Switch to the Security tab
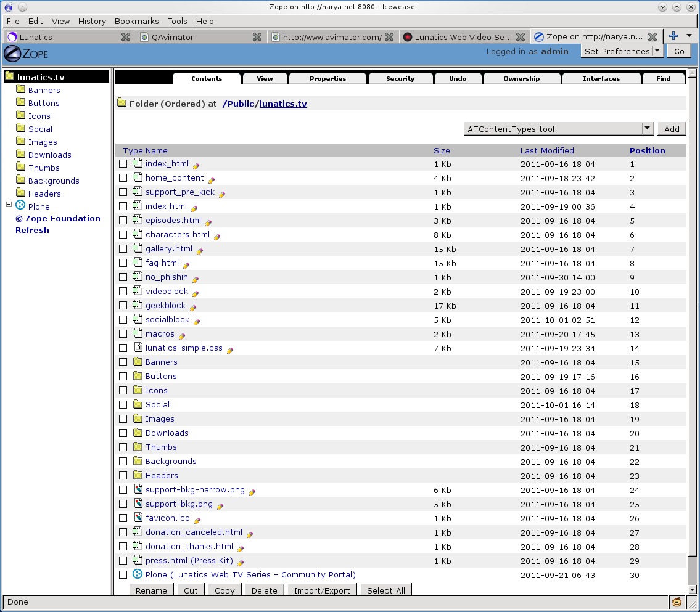 click(400, 78)
